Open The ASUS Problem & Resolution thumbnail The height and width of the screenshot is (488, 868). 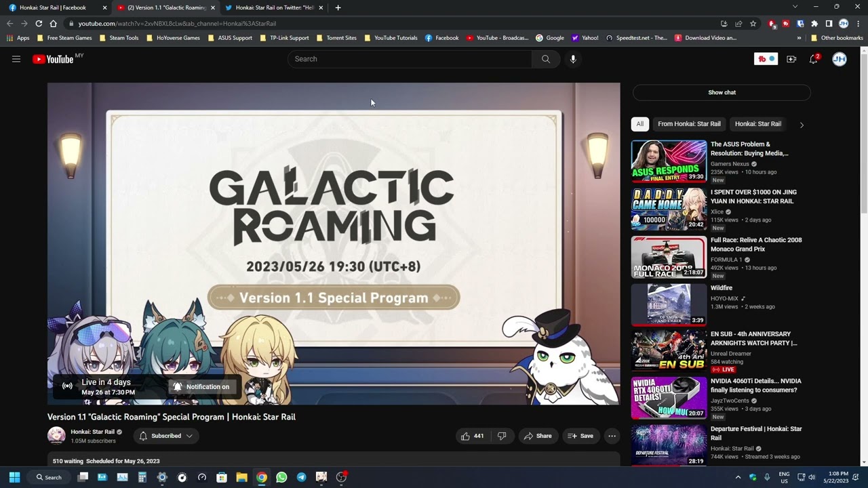click(669, 161)
